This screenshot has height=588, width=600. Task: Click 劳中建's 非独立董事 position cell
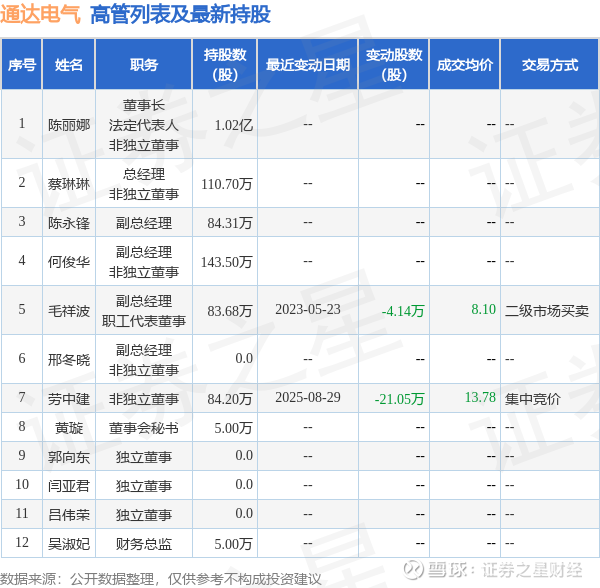pos(143,399)
